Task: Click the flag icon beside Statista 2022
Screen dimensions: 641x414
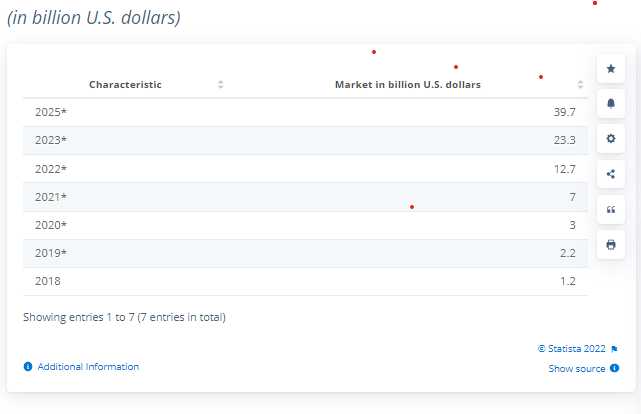Action: click(614, 349)
